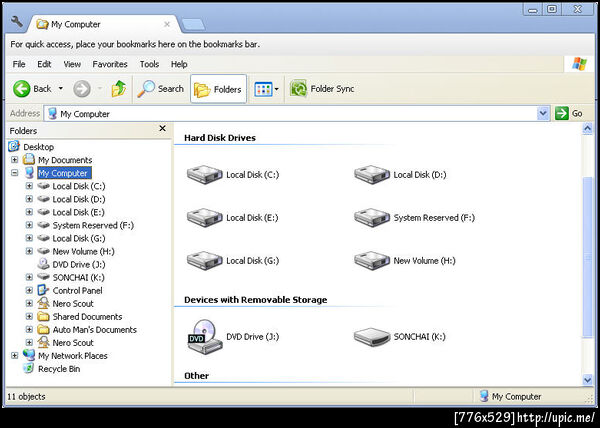Click the grayed Forward arrow button
This screenshot has height=428, width=600.
(x=82, y=89)
